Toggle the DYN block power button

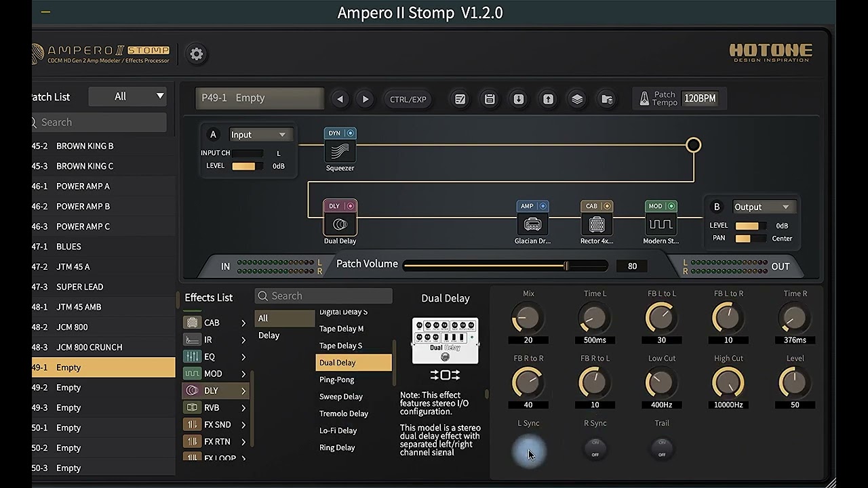350,133
